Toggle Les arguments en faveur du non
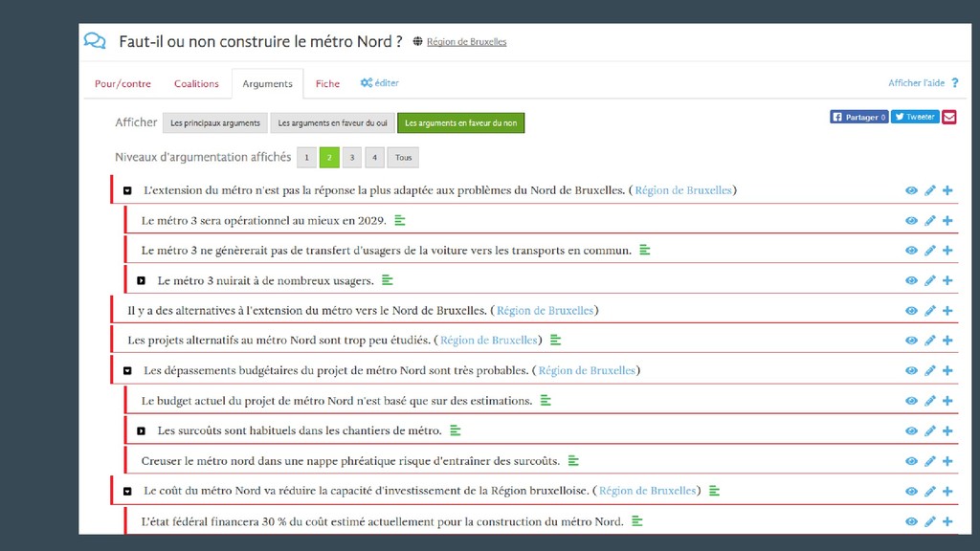This screenshot has height=551, width=980. 460,123
